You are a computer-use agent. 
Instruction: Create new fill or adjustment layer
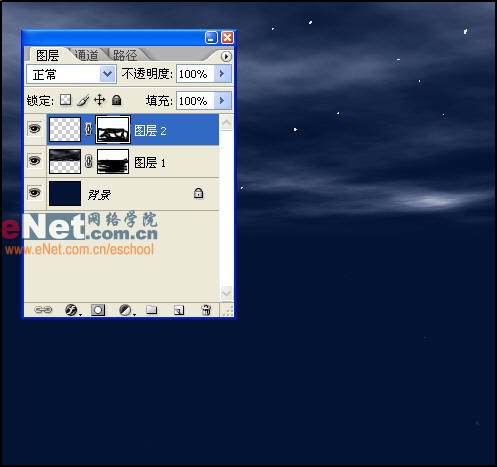pos(126,310)
